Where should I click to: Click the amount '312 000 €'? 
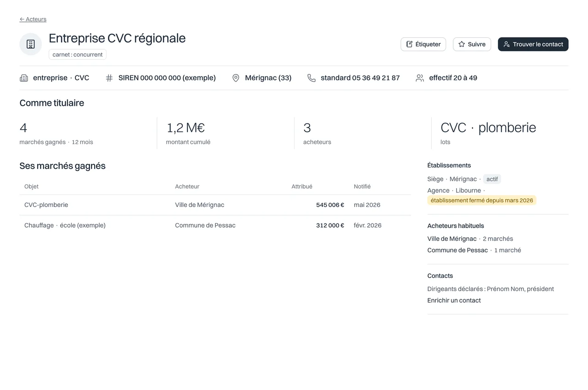[330, 225]
